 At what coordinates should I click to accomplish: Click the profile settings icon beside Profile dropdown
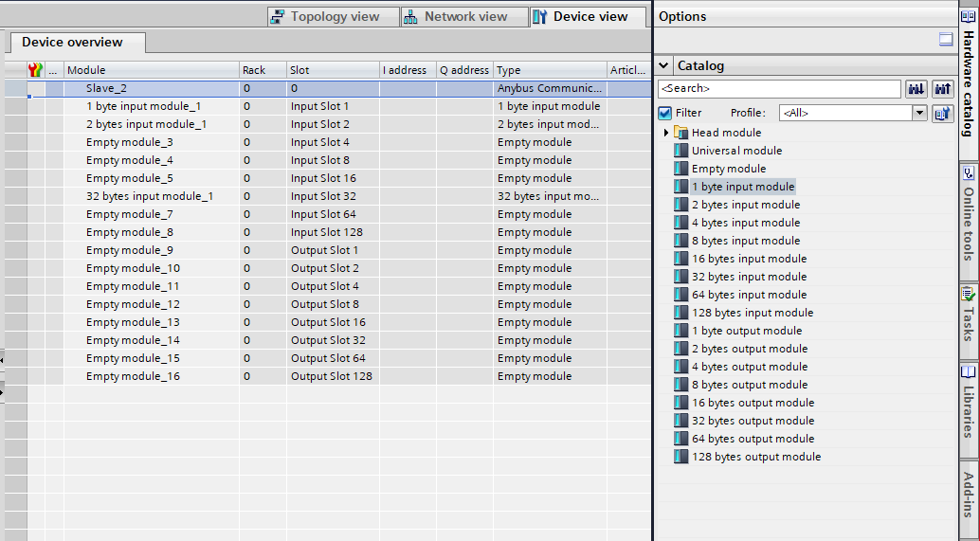coord(942,113)
